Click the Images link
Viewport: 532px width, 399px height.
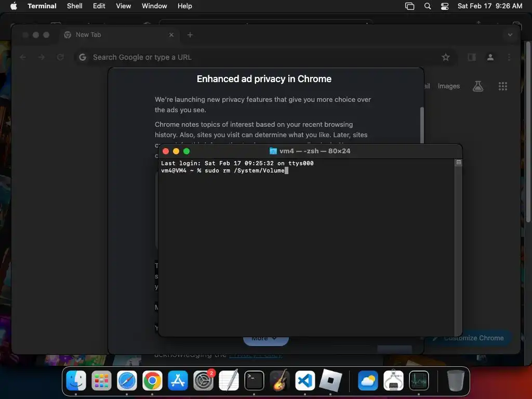449,86
